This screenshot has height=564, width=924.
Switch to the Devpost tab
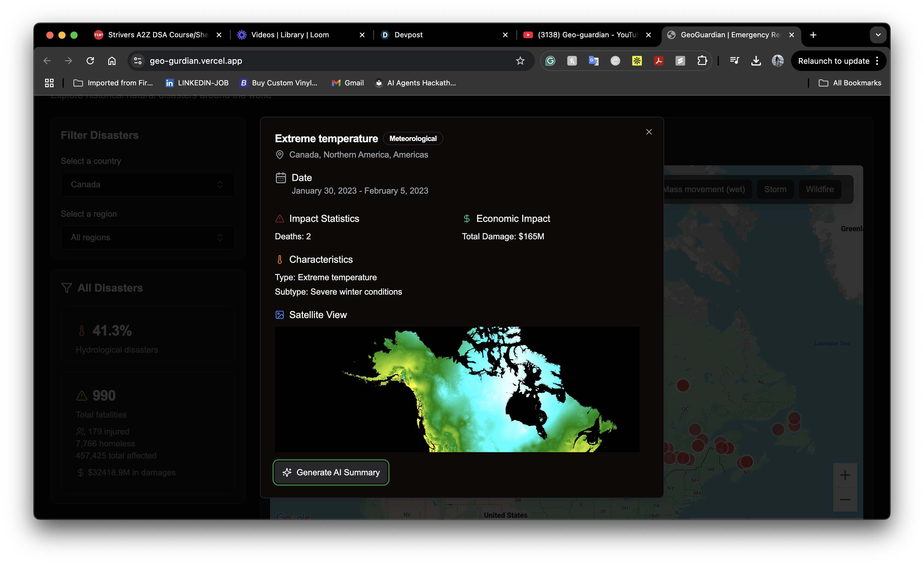(x=408, y=35)
